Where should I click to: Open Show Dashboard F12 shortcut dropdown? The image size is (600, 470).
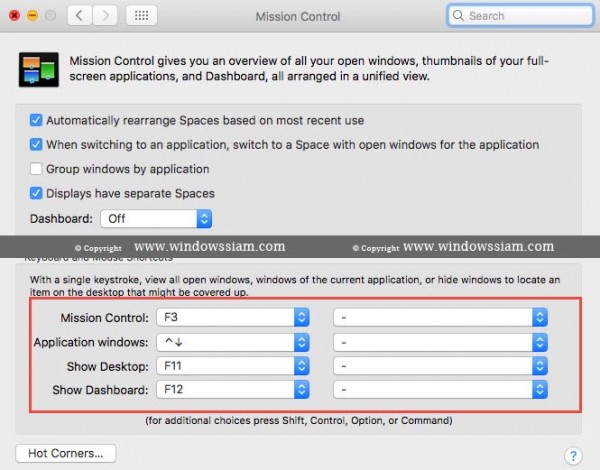(x=233, y=390)
